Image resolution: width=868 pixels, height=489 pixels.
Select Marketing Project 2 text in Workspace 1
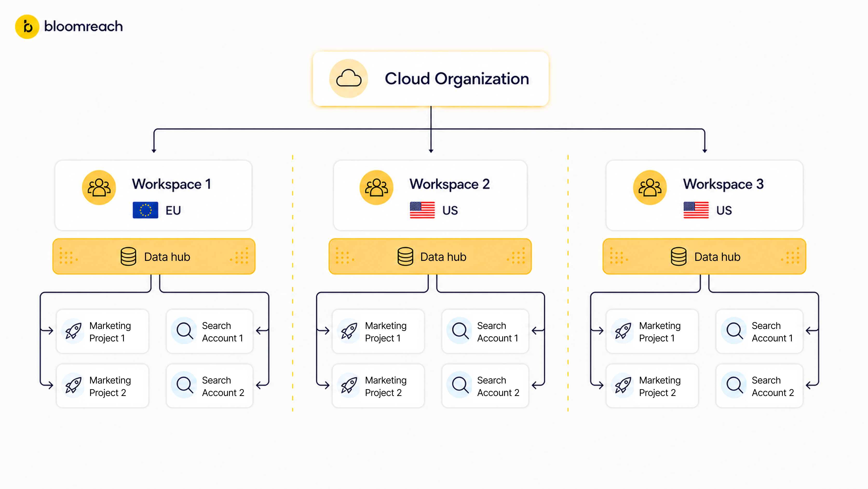(110, 386)
